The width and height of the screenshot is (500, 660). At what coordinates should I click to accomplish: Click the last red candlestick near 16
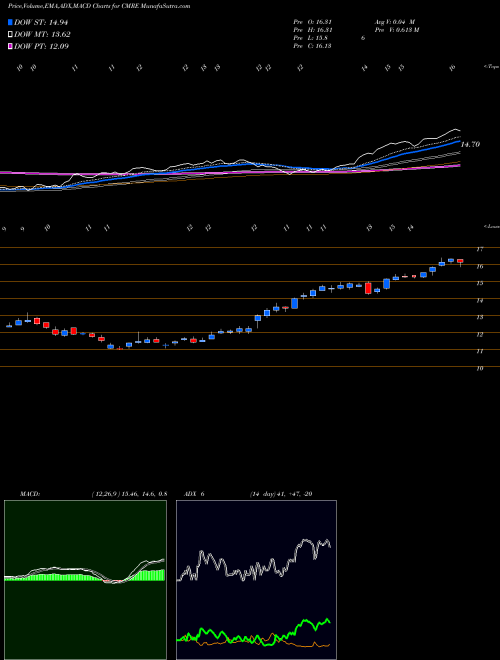(460, 261)
